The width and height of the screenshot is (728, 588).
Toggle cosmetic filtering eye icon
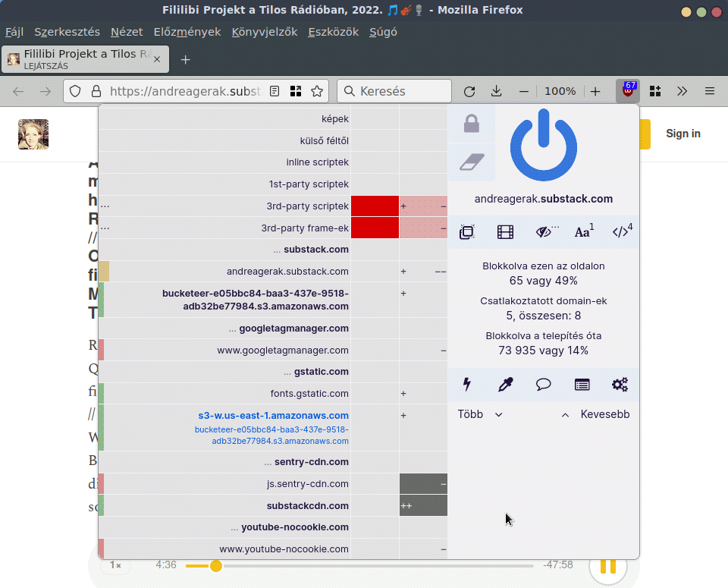(544, 231)
